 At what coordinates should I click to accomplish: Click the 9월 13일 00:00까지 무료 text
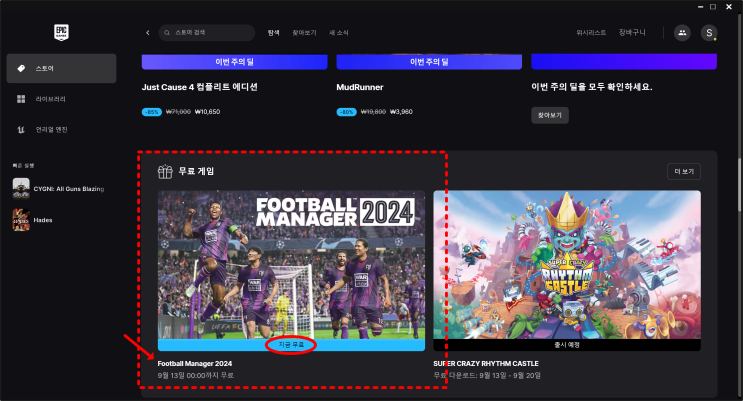pyautogui.click(x=196, y=375)
